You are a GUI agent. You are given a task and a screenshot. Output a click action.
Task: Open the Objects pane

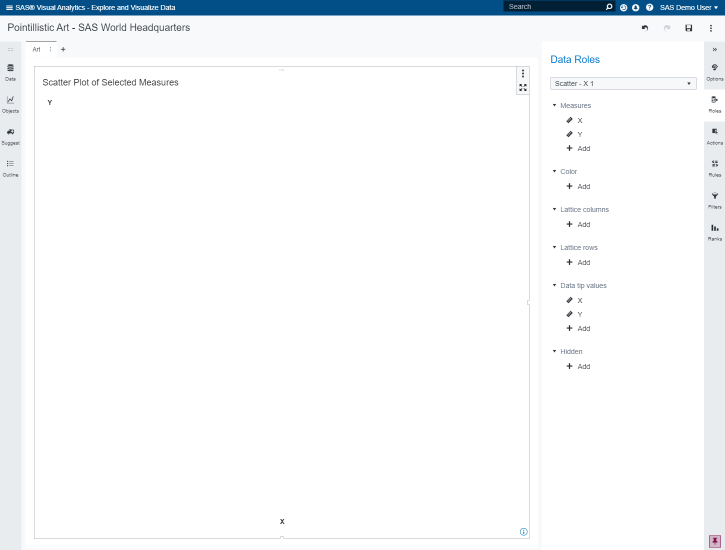point(10,104)
